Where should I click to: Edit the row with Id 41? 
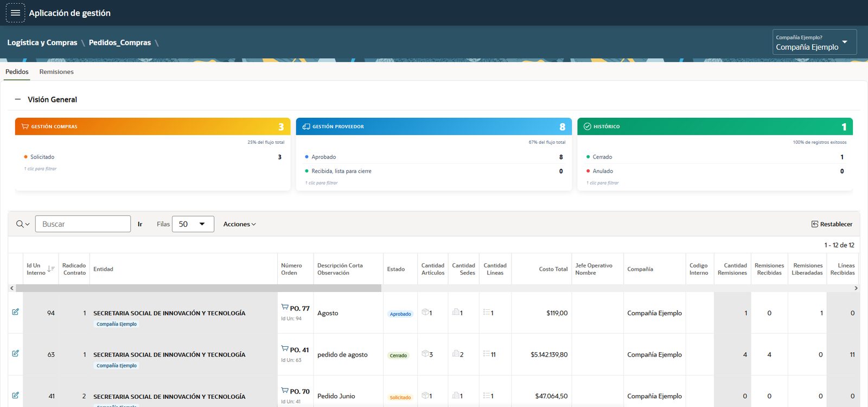[16, 395]
